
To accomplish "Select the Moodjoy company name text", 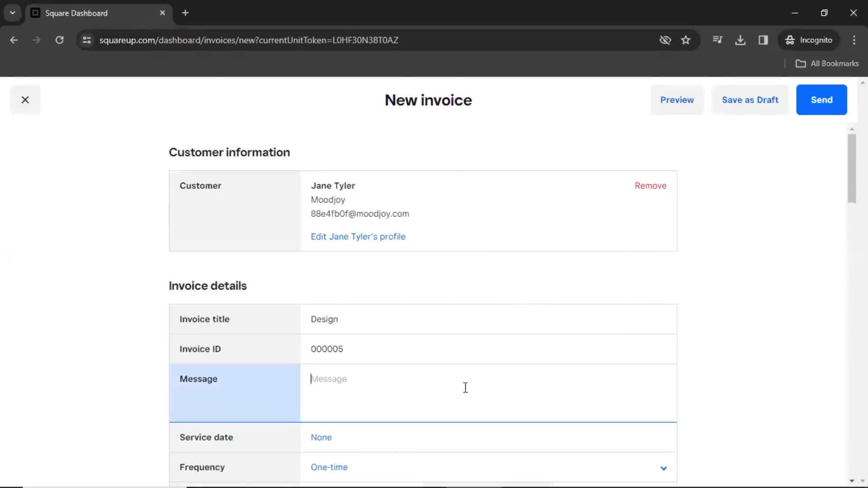I will coord(328,200).
